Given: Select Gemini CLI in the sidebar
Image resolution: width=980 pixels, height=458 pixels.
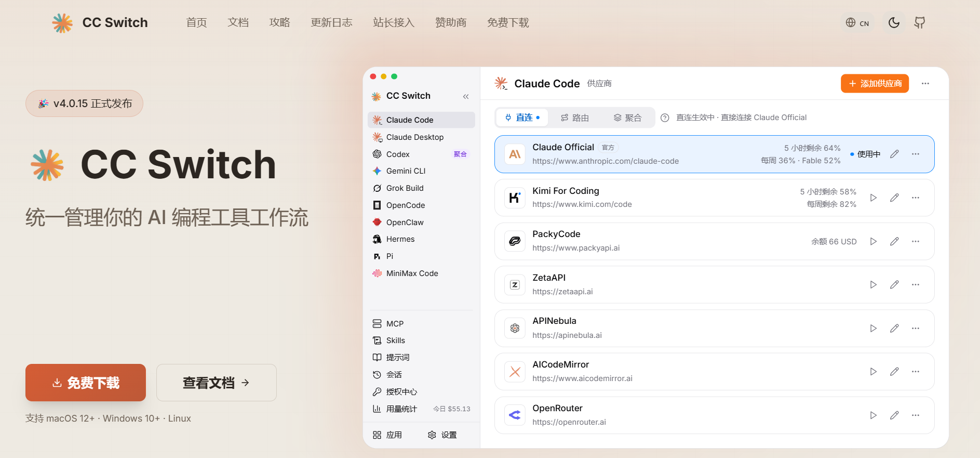Looking at the screenshot, I should point(421,171).
